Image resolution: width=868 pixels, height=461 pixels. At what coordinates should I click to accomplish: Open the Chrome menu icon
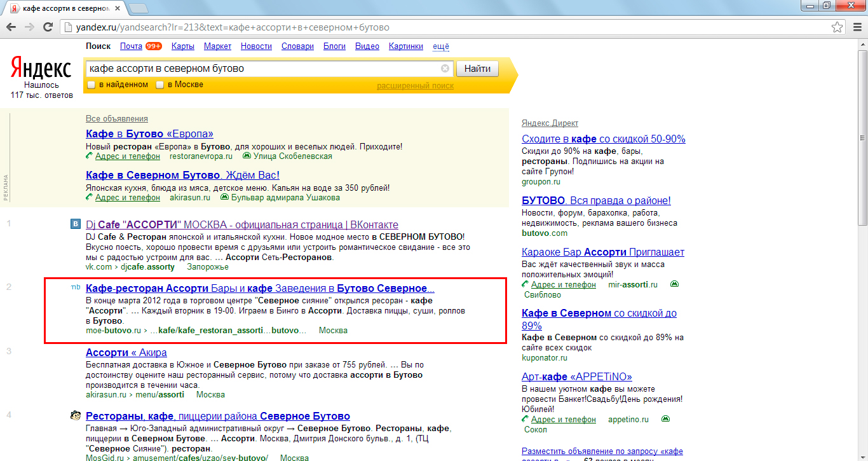coord(856,27)
